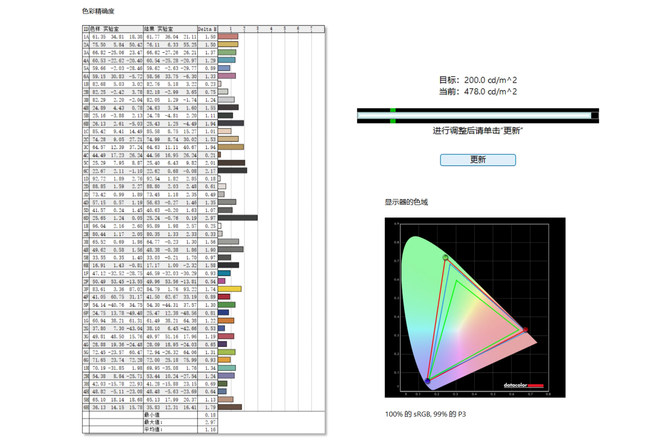Screen dimensions: 670x447
Task: Click the '目标: 200.0 cd/m^2' text
Action: (x=478, y=80)
